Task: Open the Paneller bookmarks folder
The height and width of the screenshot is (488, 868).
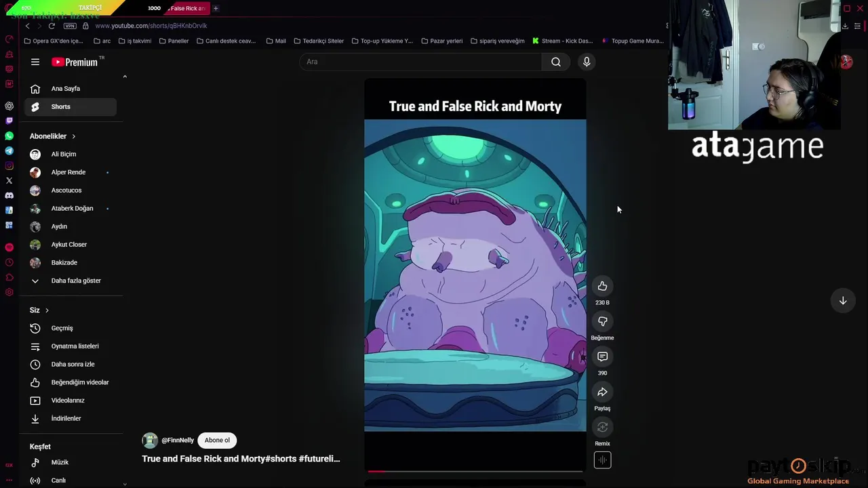Action: 174,41
